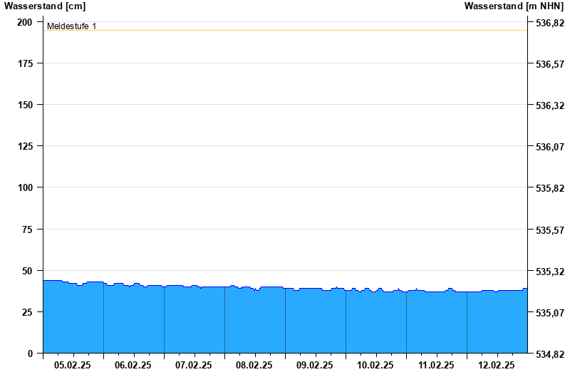This screenshot has height=392, width=570.
Task: Click the right axis value 535,07
Action: tap(550, 313)
